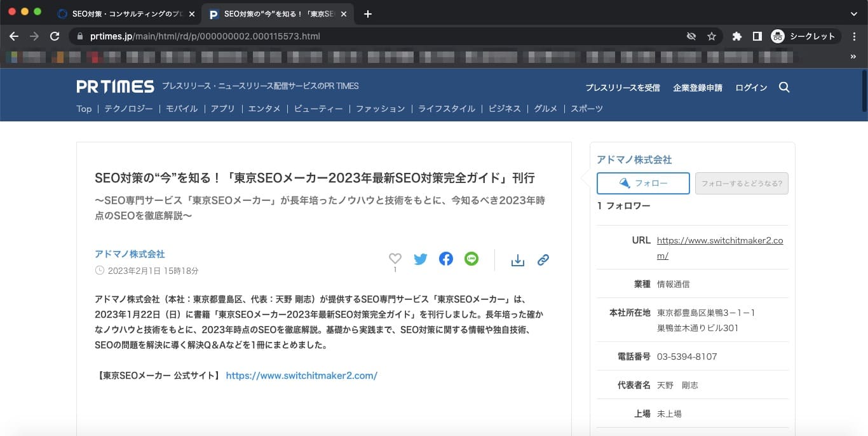This screenshot has height=436, width=868.
Task: Click the 未上場 listing status
Action: [x=669, y=414]
